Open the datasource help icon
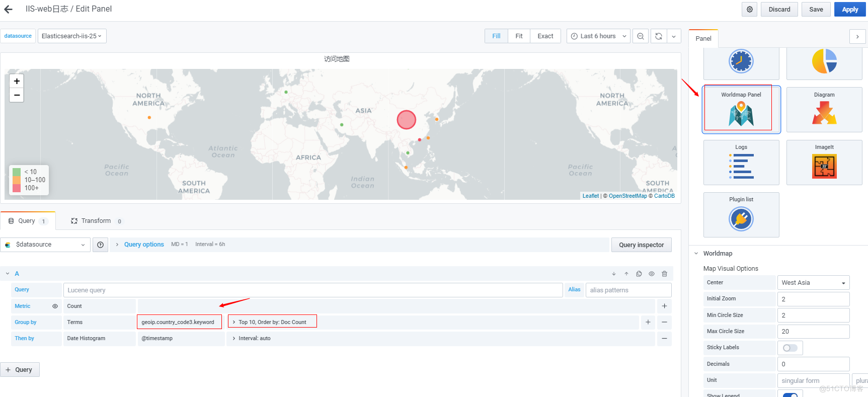 pyautogui.click(x=100, y=245)
